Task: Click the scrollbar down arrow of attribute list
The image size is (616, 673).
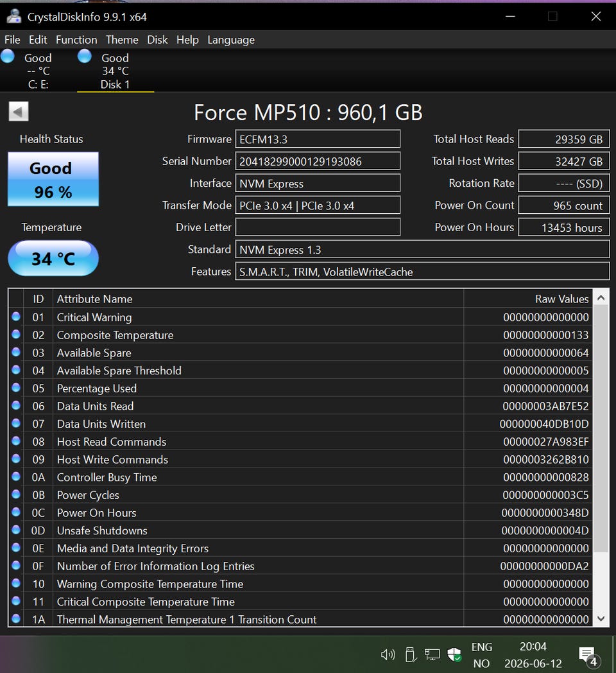Action: click(601, 618)
